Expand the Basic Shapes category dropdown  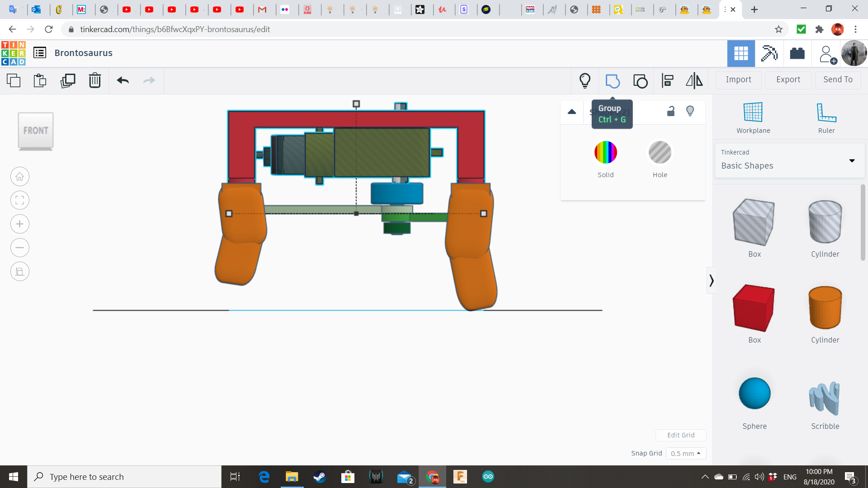(852, 161)
